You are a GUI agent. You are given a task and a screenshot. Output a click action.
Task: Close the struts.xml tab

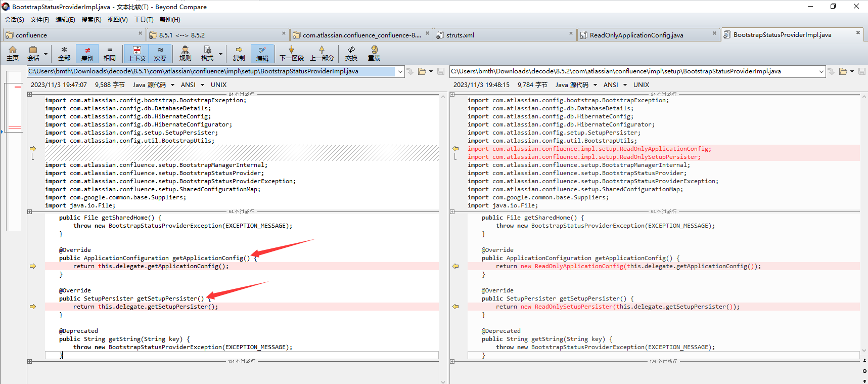pyautogui.click(x=571, y=33)
